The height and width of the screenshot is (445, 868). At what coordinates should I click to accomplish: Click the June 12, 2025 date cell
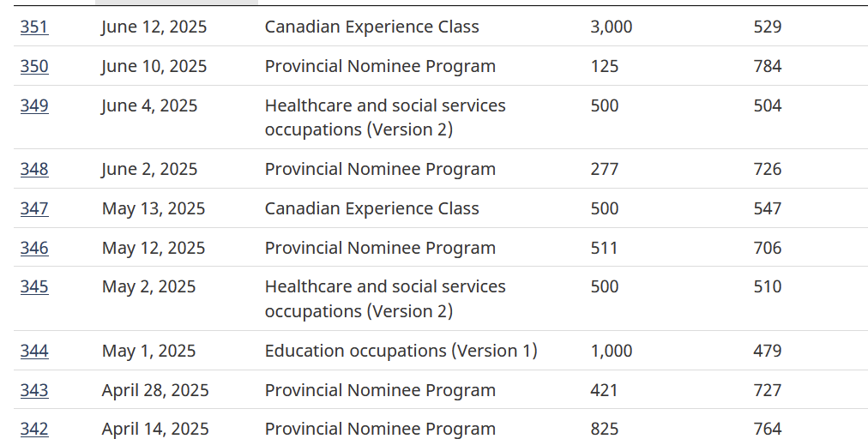tap(154, 27)
